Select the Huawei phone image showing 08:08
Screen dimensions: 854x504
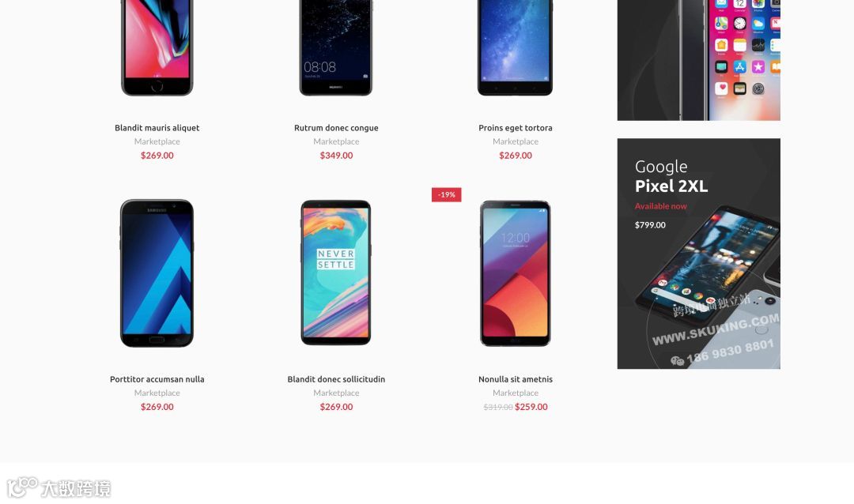coord(336,48)
